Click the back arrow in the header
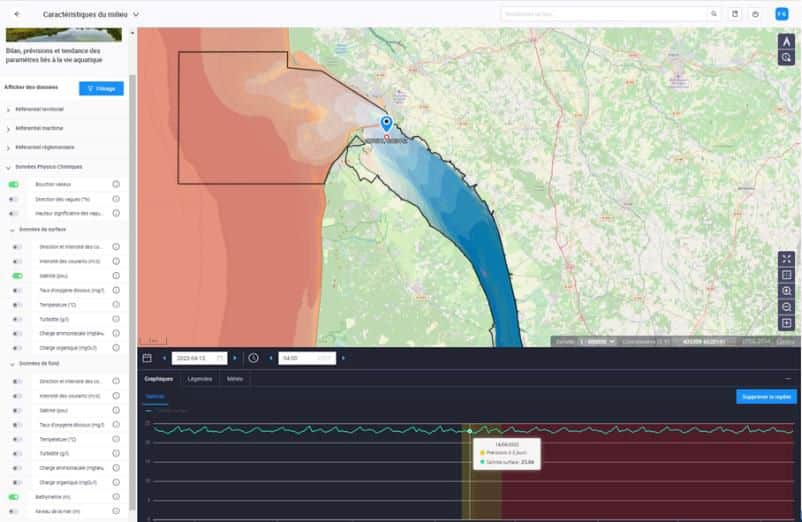This screenshot has width=802, height=522. click(x=16, y=15)
